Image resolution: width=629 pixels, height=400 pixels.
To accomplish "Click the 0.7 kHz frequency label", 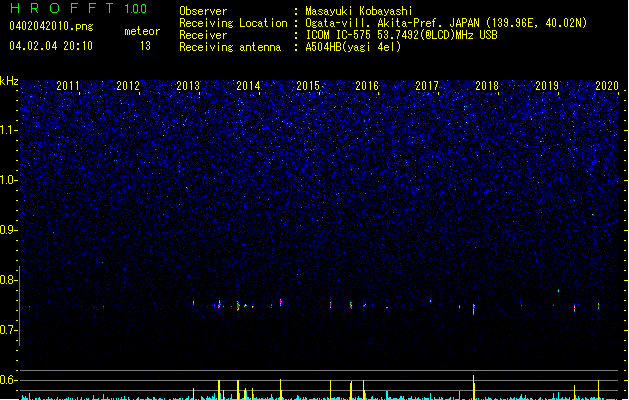I will pos(8,330).
